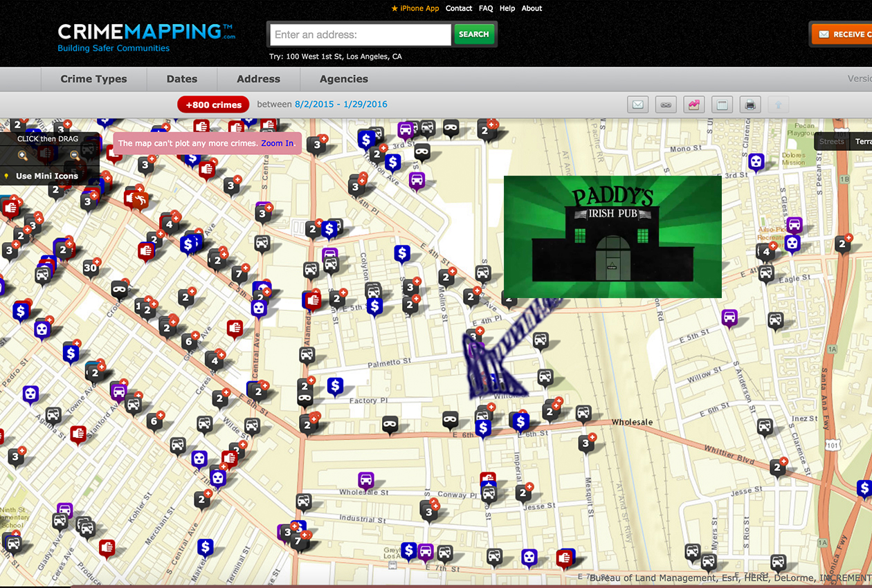This screenshot has height=588, width=872.
Task: Select the 2 cluster marker near Whittier Blvd
Action: (x=778, y=468)
